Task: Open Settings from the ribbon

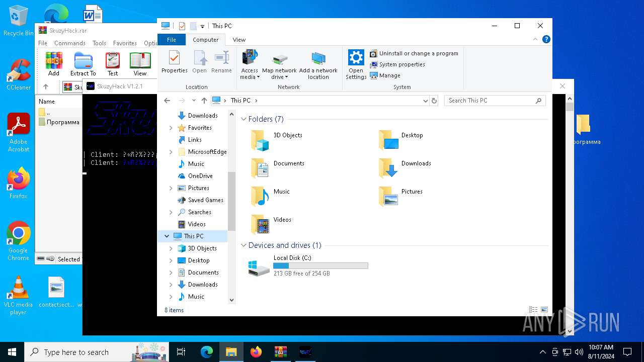Action: (356, 64)
